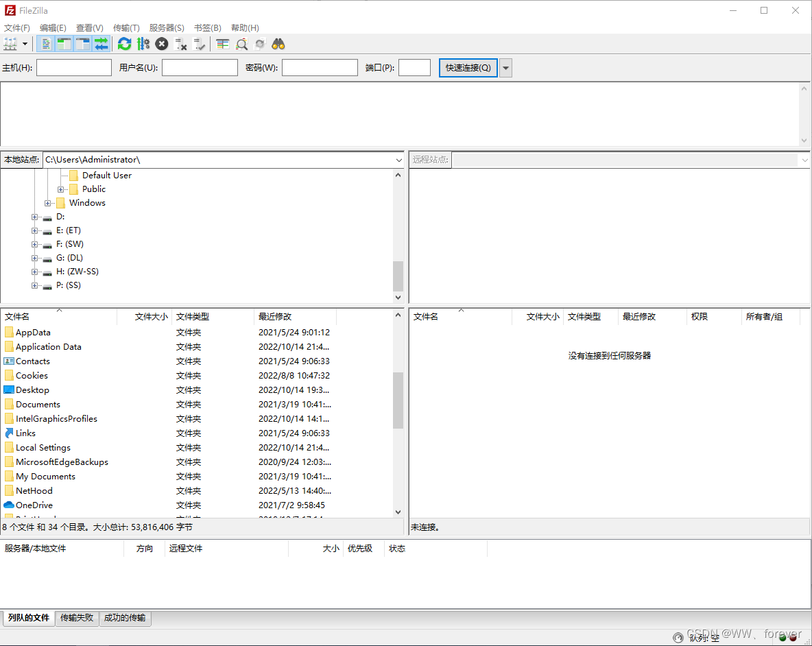The image size is (812, 646).
Task: Select the Cookies folder row
Action: tap(197, 376)
